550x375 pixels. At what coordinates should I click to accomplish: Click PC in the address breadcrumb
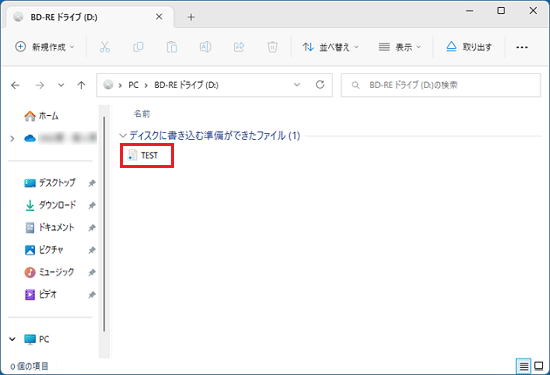(133, 85)
